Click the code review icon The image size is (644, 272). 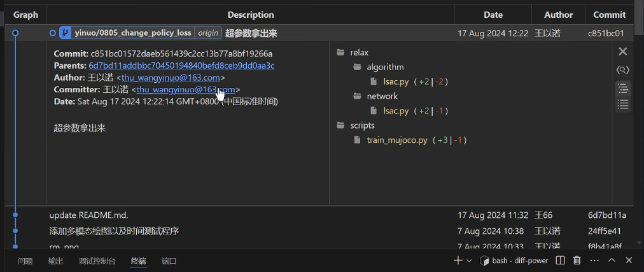pos(623,70)
